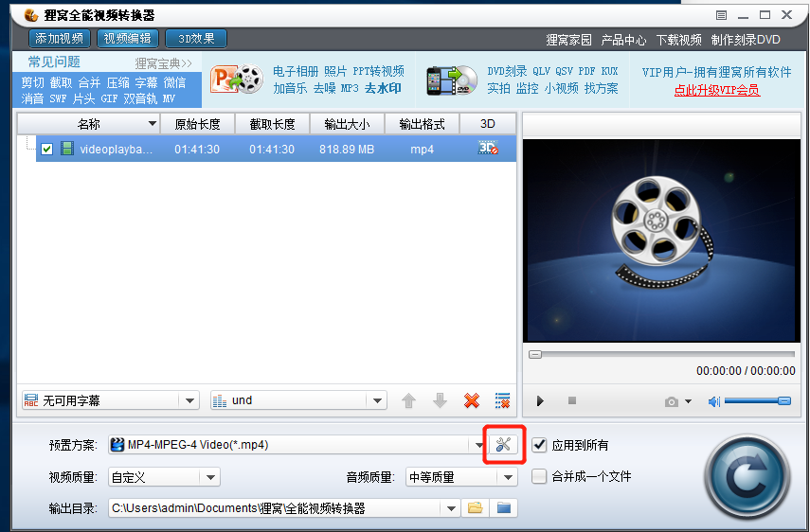
Task: Click the 输出目录 path input field
Action: pos(275,508)
